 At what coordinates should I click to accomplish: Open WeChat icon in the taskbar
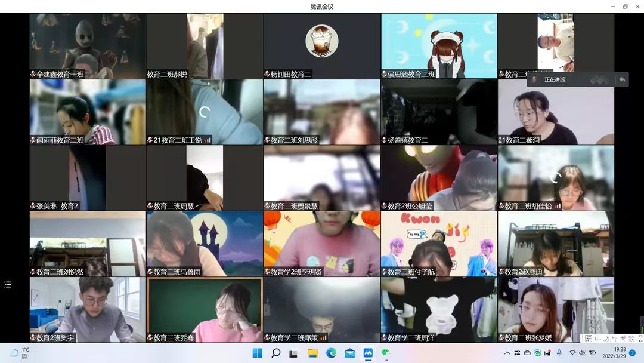386,353
